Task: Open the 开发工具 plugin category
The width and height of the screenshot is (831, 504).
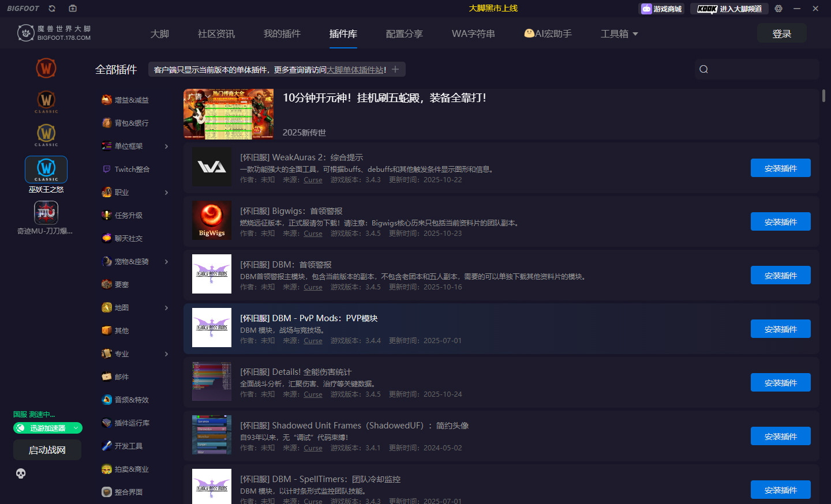Action: pos(122,446)
